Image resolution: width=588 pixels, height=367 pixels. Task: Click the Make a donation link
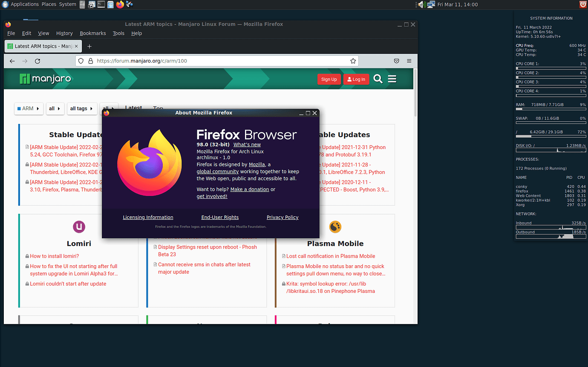coord(250,189)
